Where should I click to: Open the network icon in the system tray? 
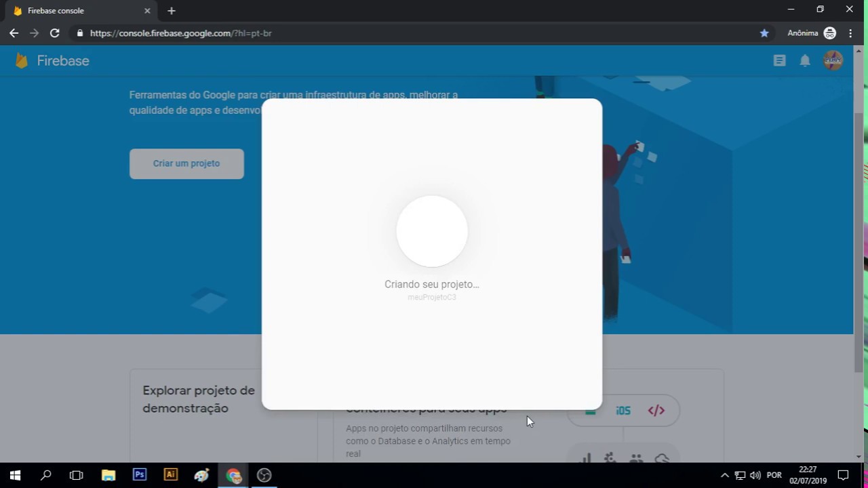tap(740, 475)
